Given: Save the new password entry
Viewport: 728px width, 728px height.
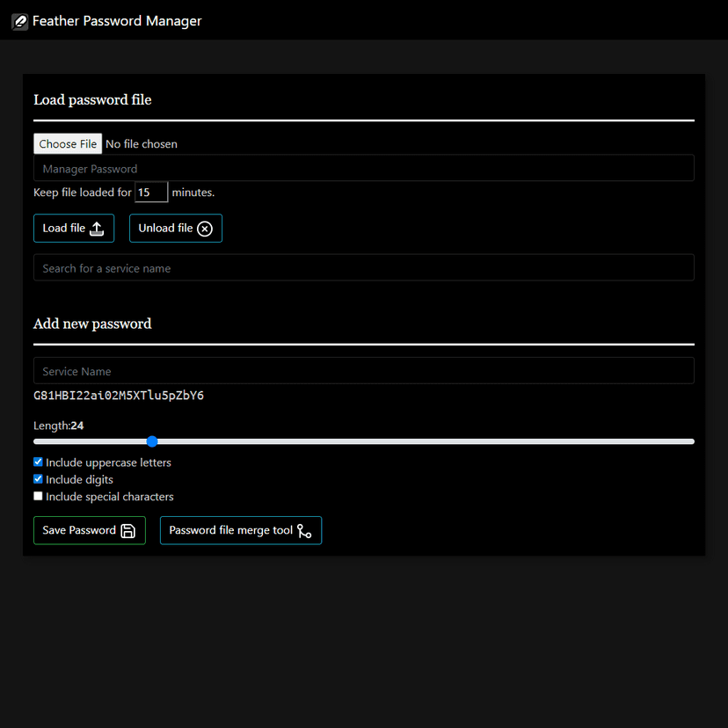Looking at the screenshot, I should pos(89,530).
